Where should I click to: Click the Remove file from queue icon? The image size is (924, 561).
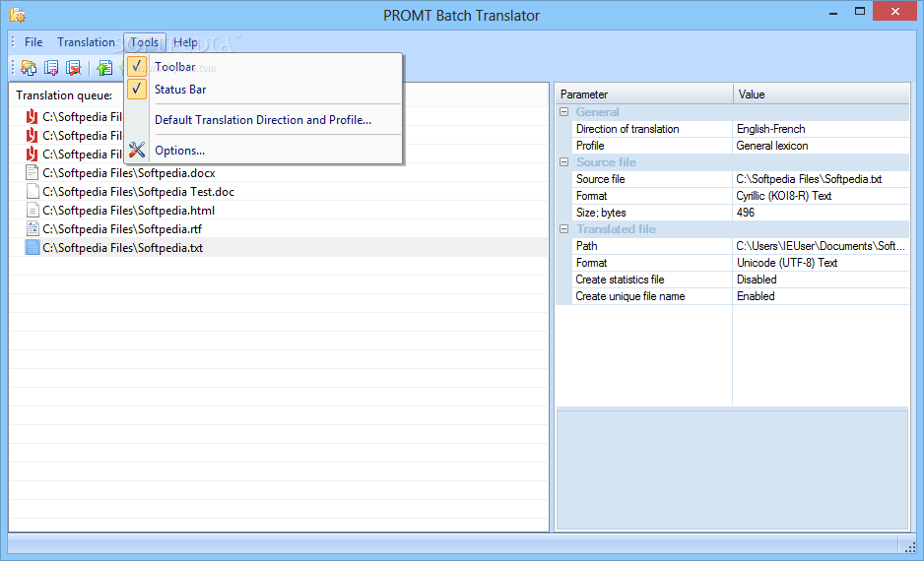point(74,68)
